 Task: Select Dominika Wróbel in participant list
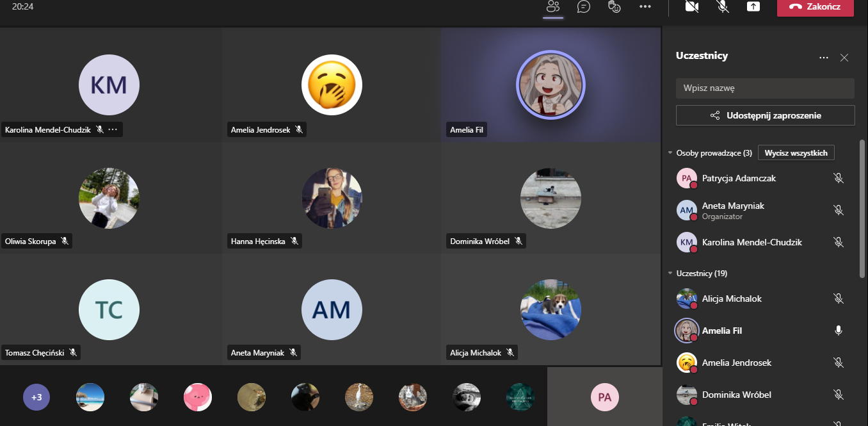tap(762, 395)
